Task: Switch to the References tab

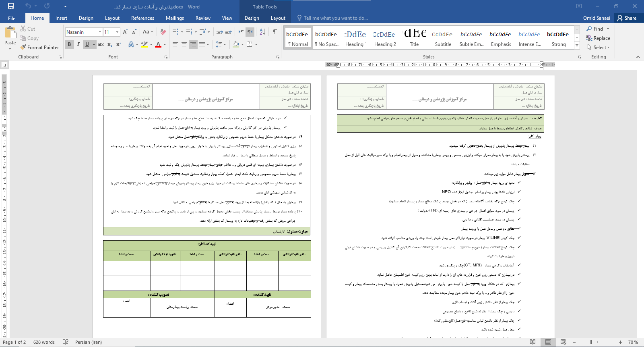Action: (142, 18)
